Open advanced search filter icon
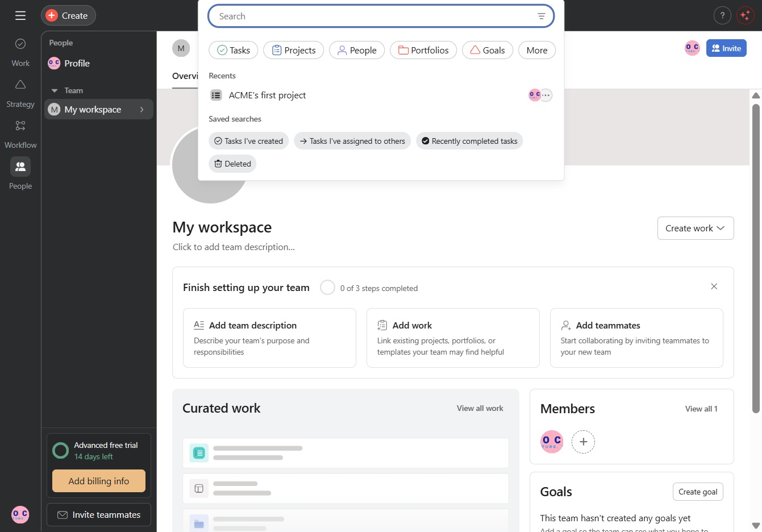The width and height of the screenshot is (762, 532). pyautogui.click(x=542, y=16)
